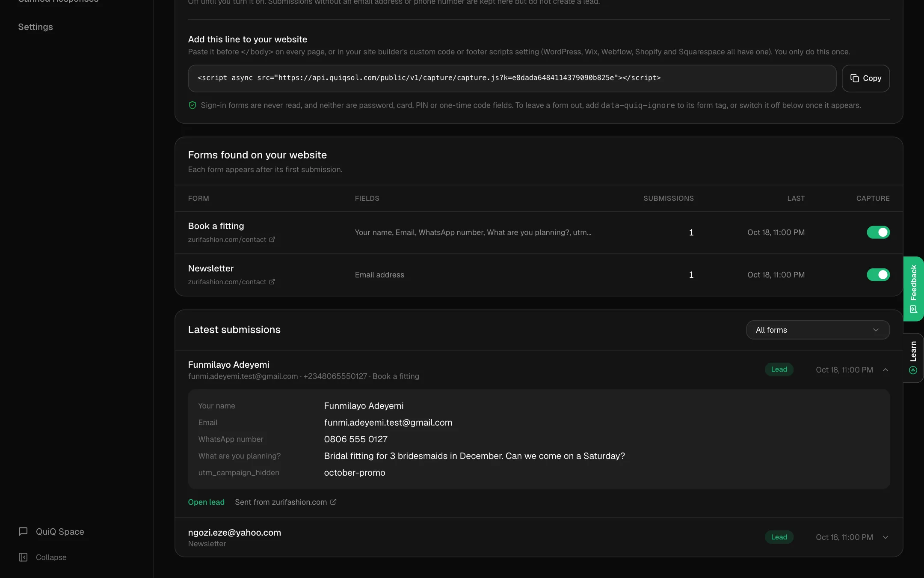Click the QuiQ Space chat bubble icon
The width and height of the screenshot is (924, 578).
point(23,531)
